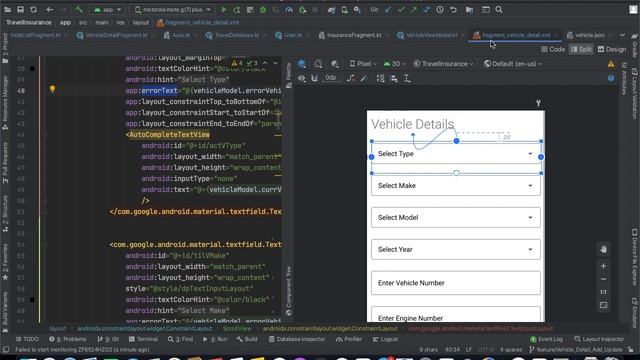Viewport: 640px width, 360px height.
Task: Click the Align icon in the design toolbar
Action: tap(394, 78)
